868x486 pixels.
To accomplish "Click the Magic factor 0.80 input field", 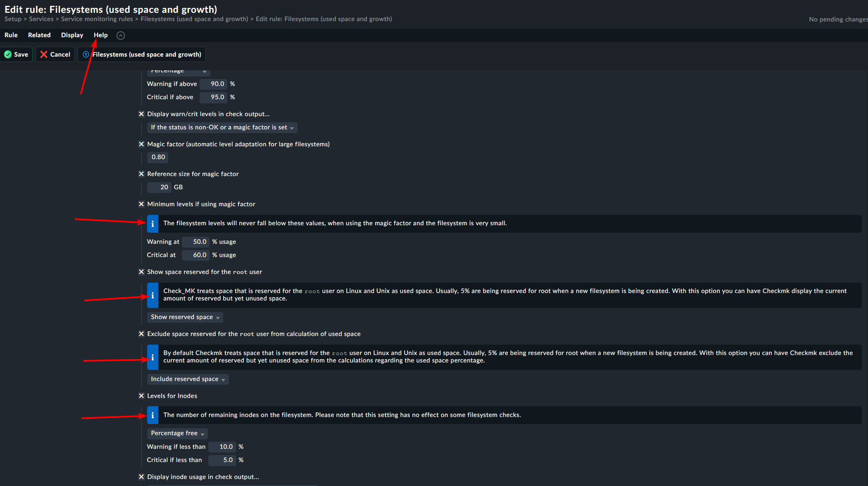I will pyautogui.click(x=158, y=157).
